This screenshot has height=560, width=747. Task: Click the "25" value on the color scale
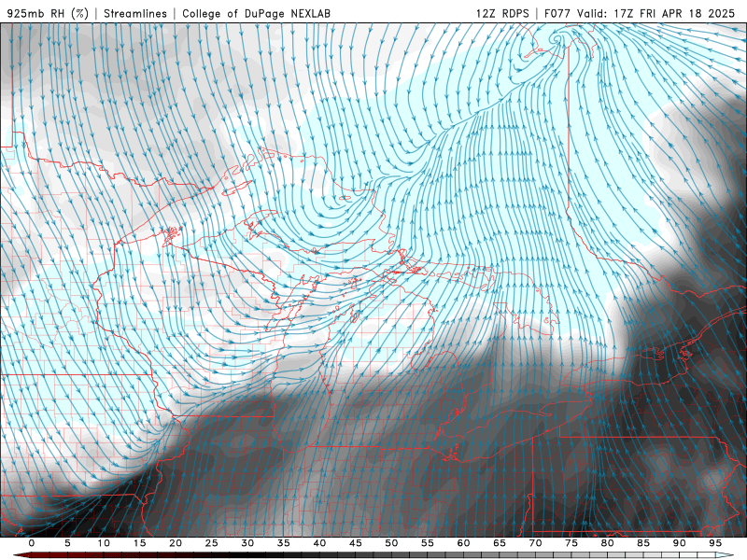(x=212, y=543)
